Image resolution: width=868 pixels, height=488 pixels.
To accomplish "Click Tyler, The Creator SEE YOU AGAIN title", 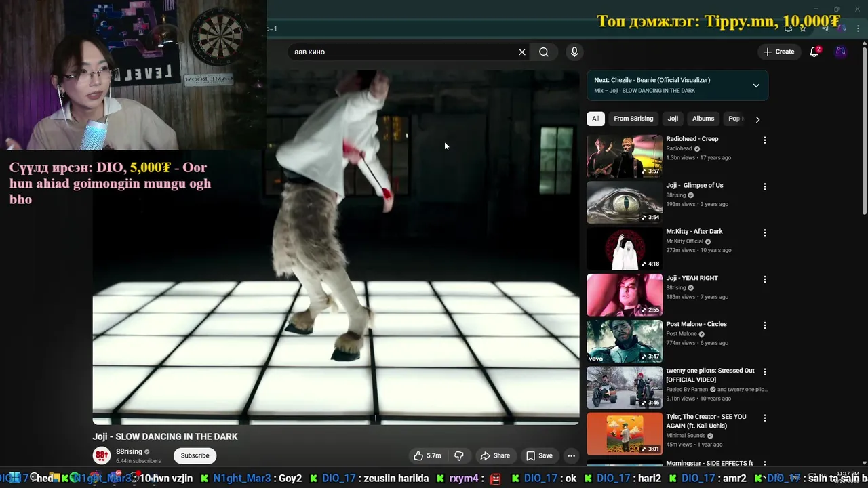I will pyautogui.click(x=706, y=421).
